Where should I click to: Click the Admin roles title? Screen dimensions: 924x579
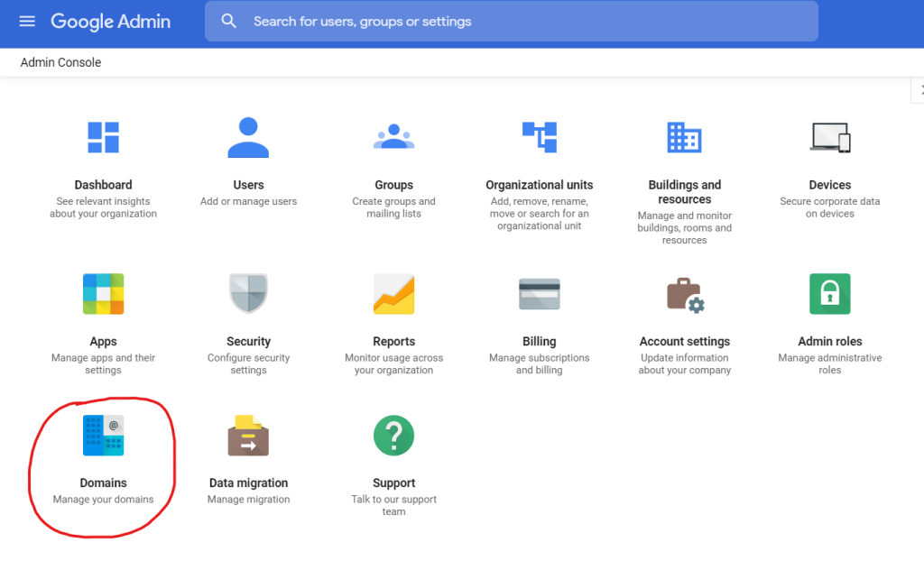click(x=830, y=342)
